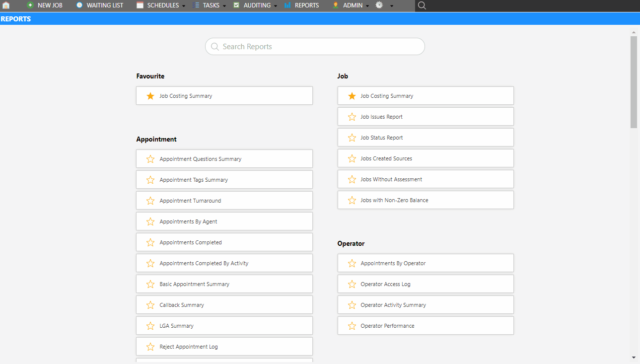The image size is (640, 364).
Task: Click the Search Reports input field
Action: [315, 47]
